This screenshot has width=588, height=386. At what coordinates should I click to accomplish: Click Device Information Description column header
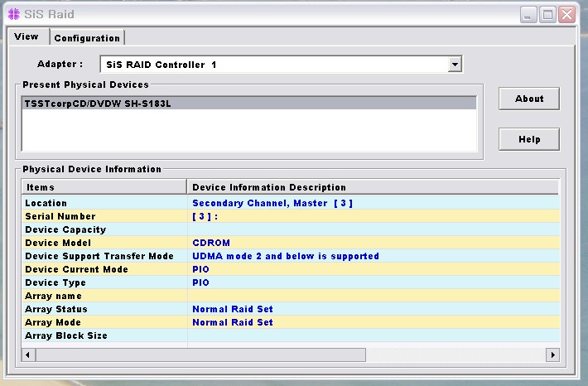[373, 187]
